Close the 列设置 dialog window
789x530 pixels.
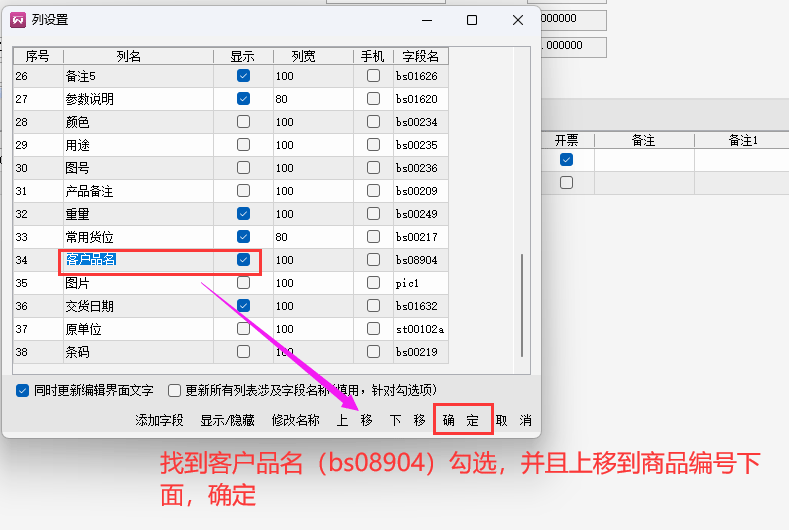[517, 20]
